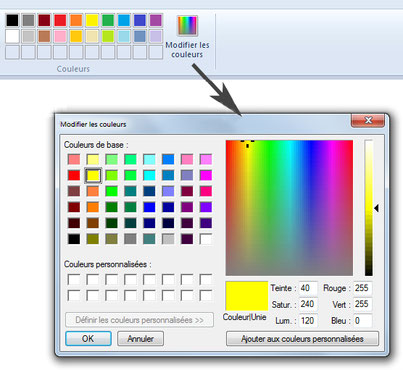
Task: Select red swatch in ribbon palette
Action: point(60,20)
